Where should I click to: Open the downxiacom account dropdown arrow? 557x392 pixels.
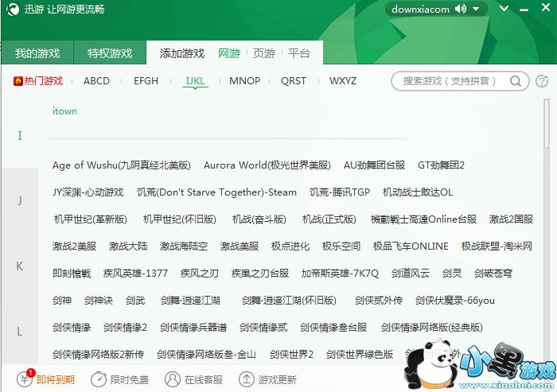pos(476,10)
